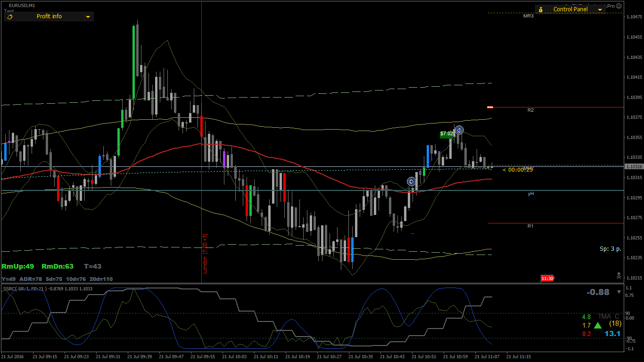The width and height of the screenshot is (644, 362).
Task: Click the T=43 readout
Action: point(93,267)
